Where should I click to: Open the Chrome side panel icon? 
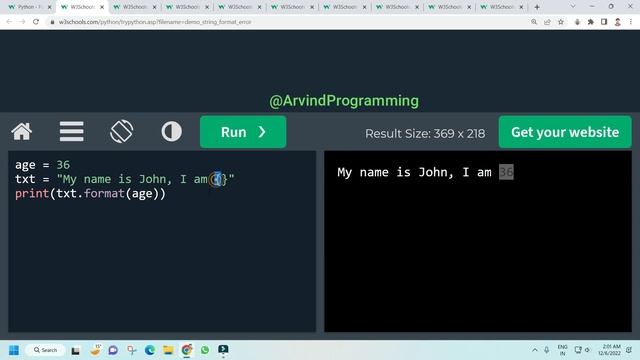[604, 22]
